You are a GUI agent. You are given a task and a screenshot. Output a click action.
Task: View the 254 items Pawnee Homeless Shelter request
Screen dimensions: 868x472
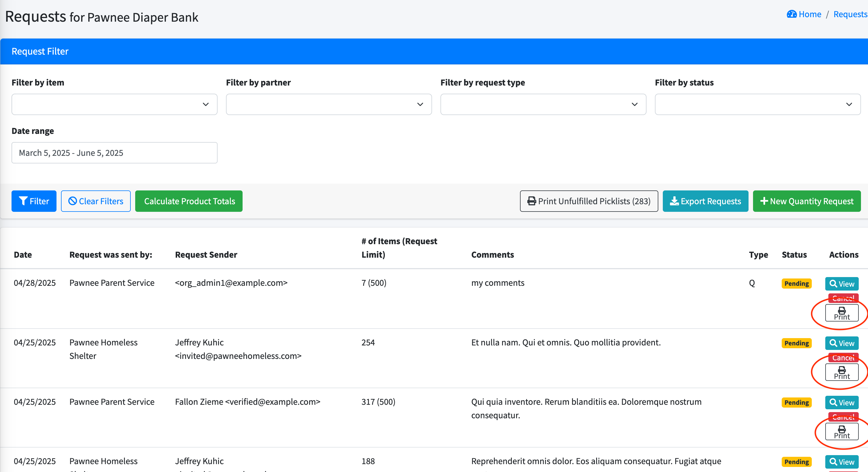point(842,343)
